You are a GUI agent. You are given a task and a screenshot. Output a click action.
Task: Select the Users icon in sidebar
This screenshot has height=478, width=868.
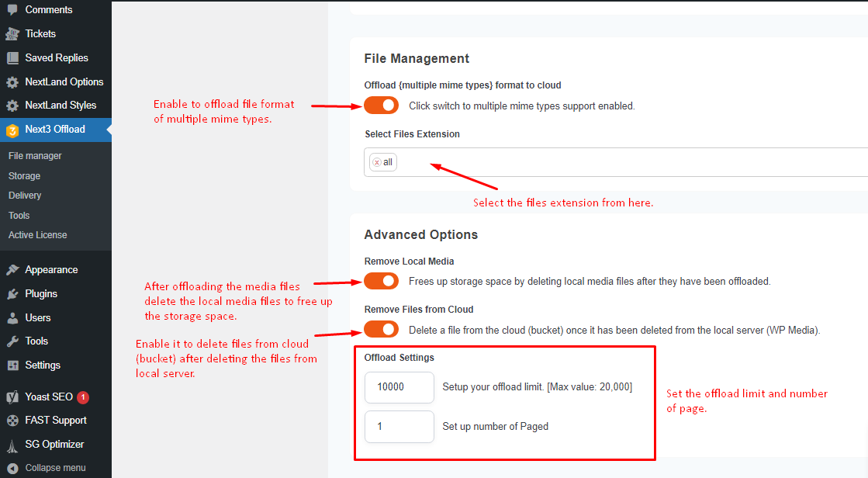point(12,317)
